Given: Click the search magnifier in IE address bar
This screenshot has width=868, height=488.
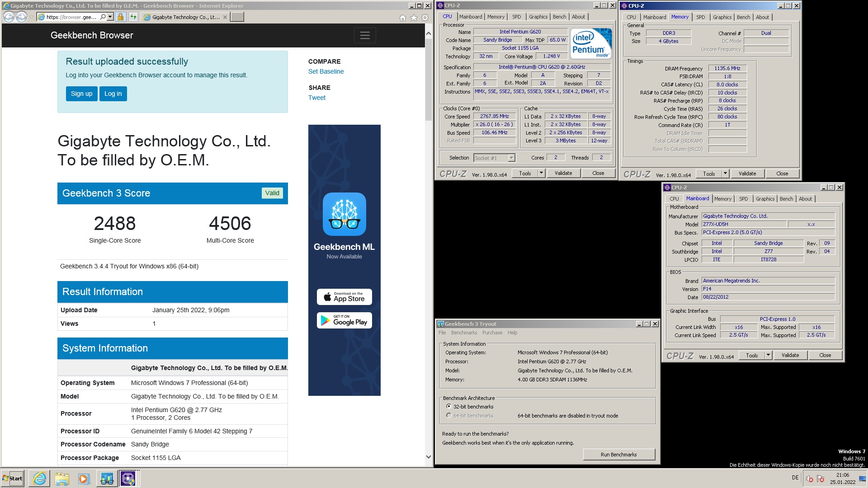Looking at the screenshot, I should pyautogui.click(x=103, y=17).
